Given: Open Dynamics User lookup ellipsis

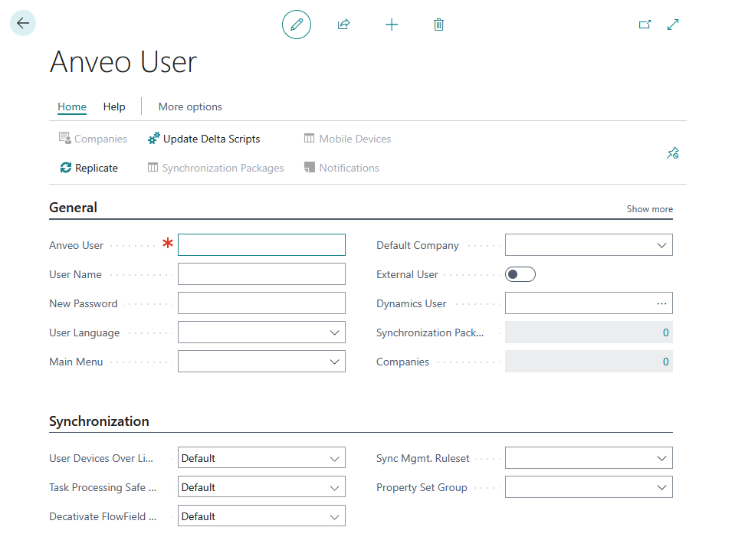Looking at the screenshot, I should coord(661,303).
